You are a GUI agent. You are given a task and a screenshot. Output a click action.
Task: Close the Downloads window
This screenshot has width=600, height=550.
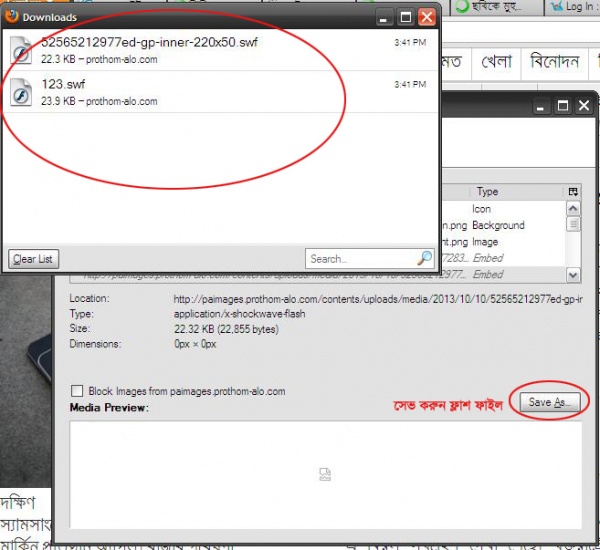point(427,17)
